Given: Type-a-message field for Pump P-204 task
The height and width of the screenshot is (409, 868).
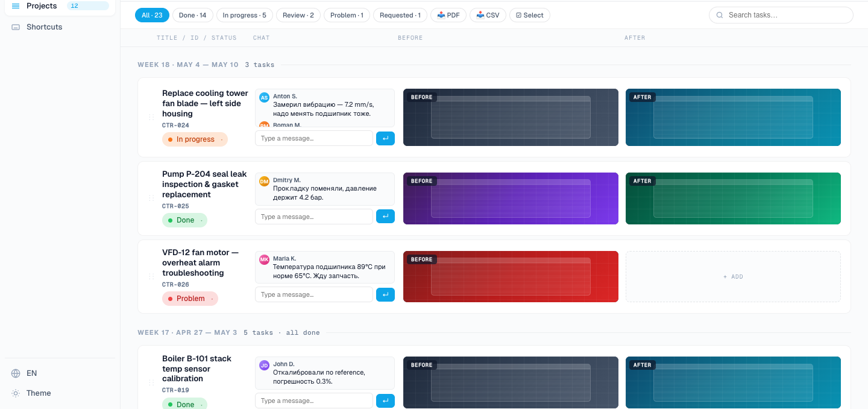Looking at the screenshot, I should (314, 217).
